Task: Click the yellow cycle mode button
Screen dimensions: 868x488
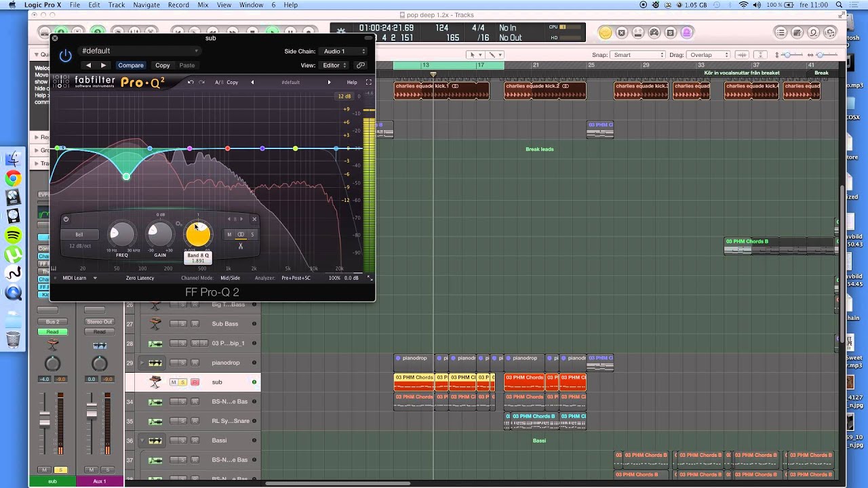Action: tap(605, 33)
